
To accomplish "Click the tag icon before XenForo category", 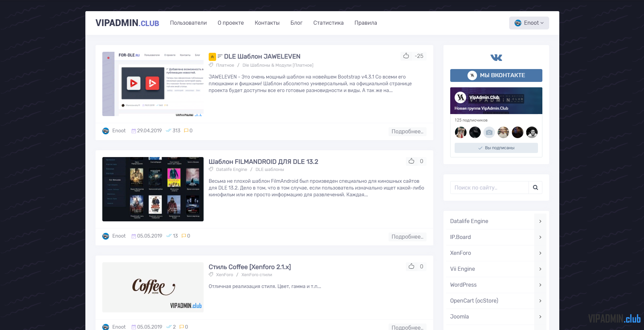I will pos(211,274).
